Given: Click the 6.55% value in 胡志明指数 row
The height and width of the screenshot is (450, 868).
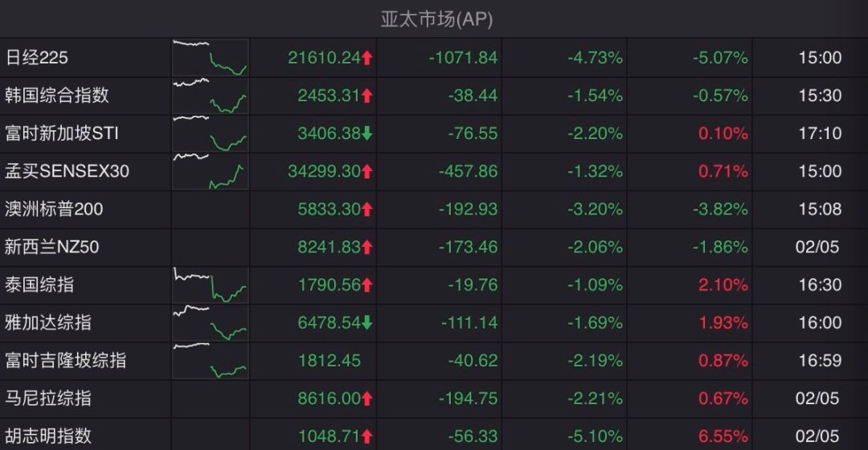Looking at the screenshot, I should coord(723,436).
